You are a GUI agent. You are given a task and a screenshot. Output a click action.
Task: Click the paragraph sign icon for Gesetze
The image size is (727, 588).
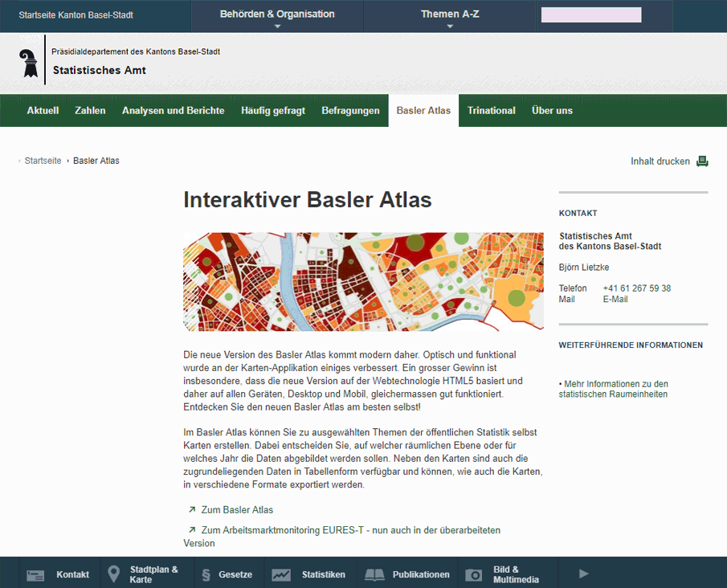coord(206,575)
